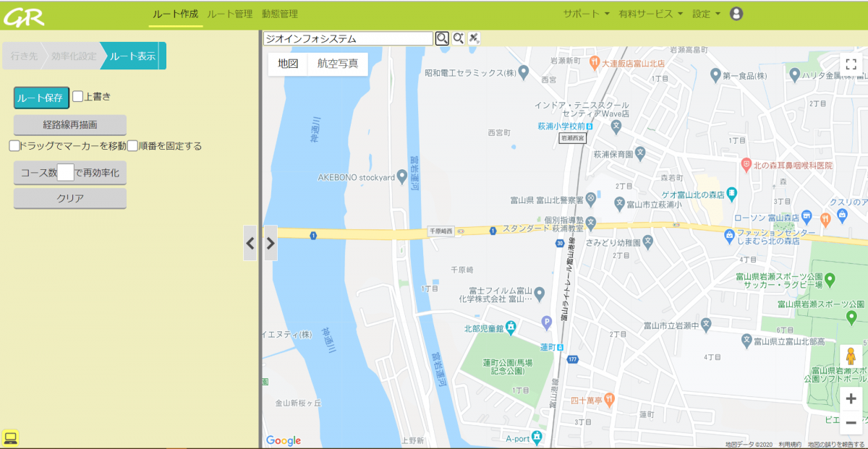Screen dimensions: 868x449
Task: Collapse side panel with left chevron
Action: coord(250,243)
